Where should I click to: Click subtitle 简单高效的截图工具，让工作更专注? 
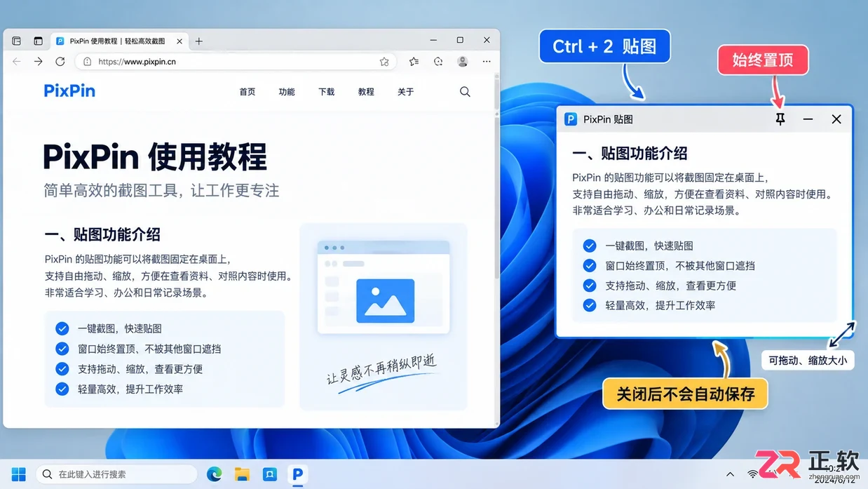click(x=162, y=191)
